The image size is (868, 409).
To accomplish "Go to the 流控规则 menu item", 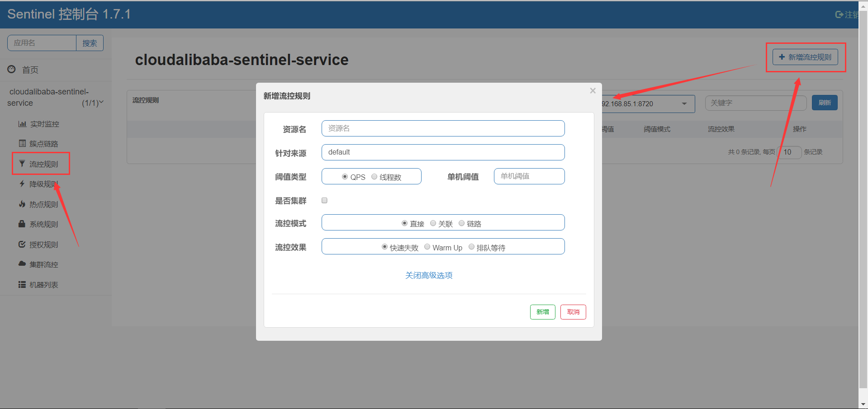I will pyautogui.click(x=43, y=164).
